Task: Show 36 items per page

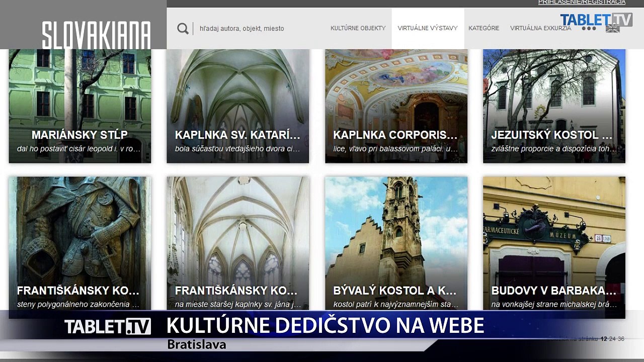Action: [x=621, y=339]
